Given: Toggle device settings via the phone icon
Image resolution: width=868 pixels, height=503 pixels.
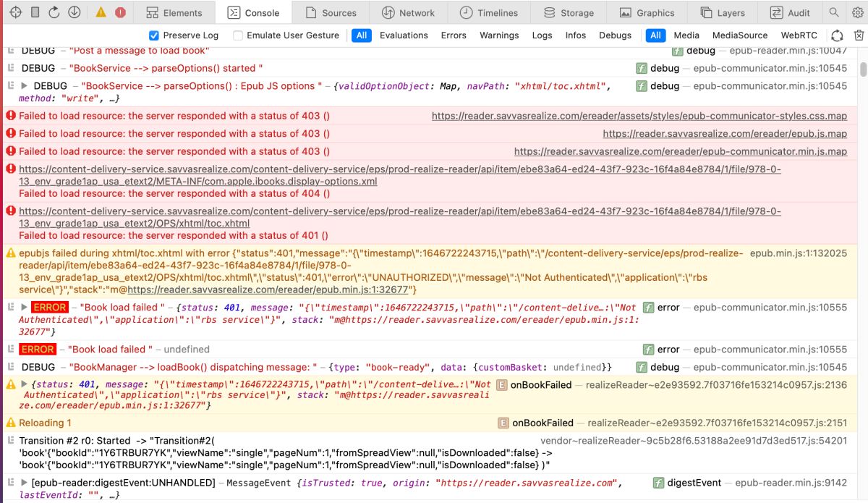Looking at the screenshot, I should 35,12.
